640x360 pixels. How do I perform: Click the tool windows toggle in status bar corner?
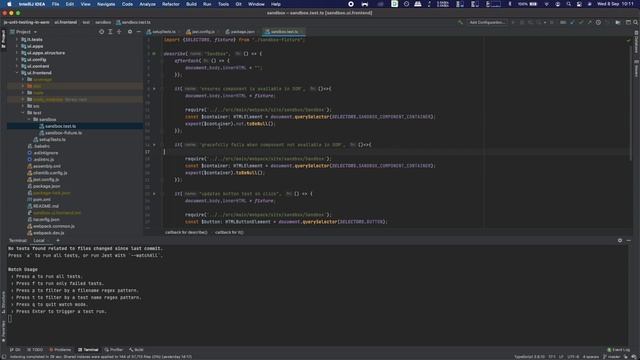tap(3, 357)
